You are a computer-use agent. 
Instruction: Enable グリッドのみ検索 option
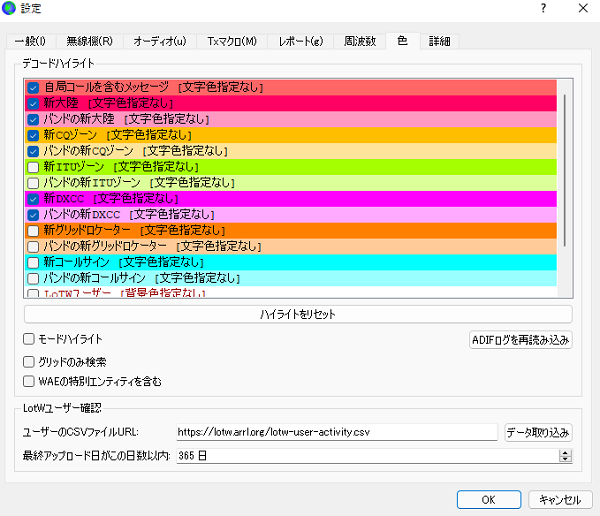tap(29, 361)
